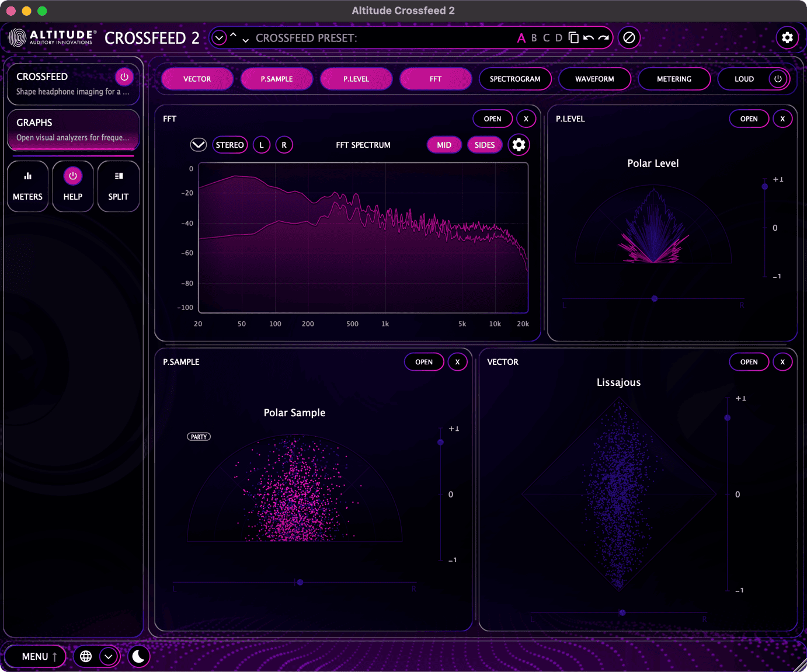This screenshot has width=807, height=672.
Task: Adjust Polar Sample vertical slider handle
Action: pos(441,442)
